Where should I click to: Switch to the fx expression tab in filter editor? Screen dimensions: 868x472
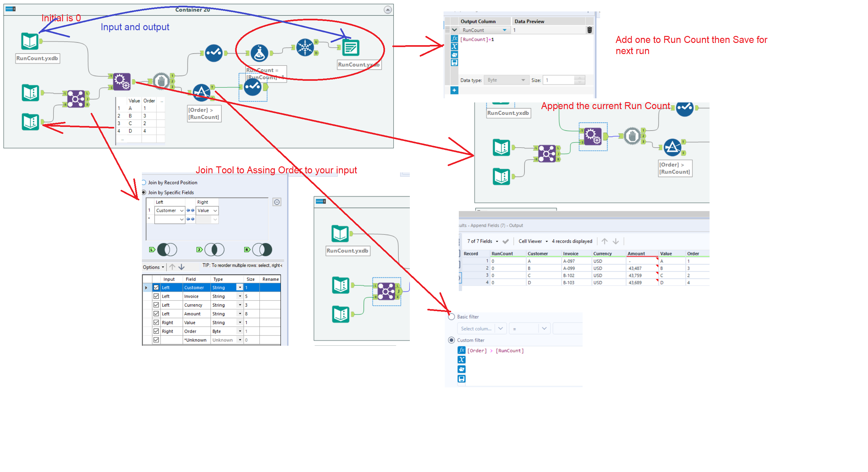461,351
